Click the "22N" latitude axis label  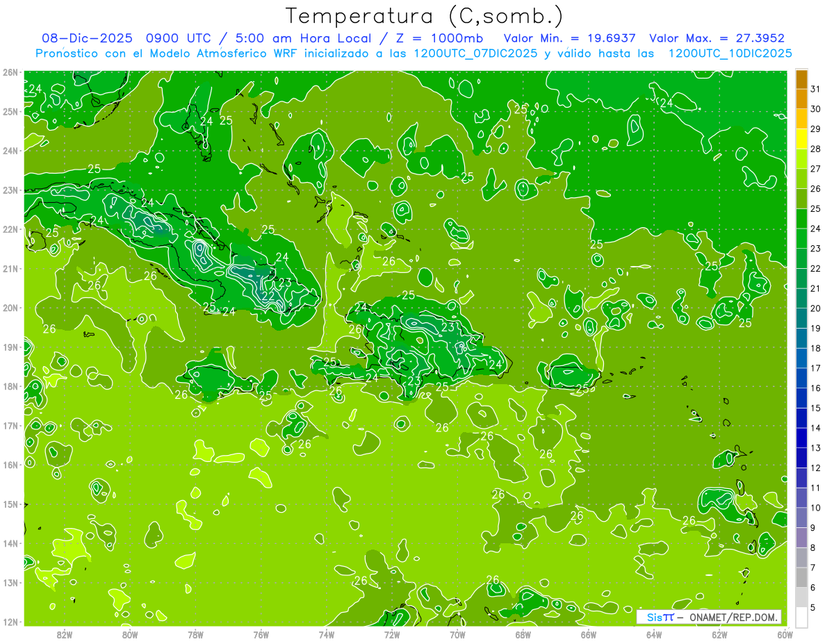click(x=10, y=229)
